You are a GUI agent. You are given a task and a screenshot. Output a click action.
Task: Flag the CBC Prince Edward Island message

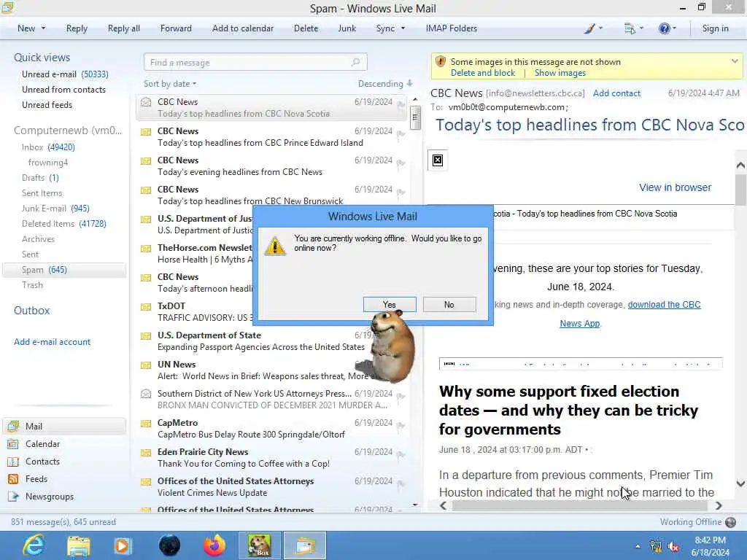(401, 134)
